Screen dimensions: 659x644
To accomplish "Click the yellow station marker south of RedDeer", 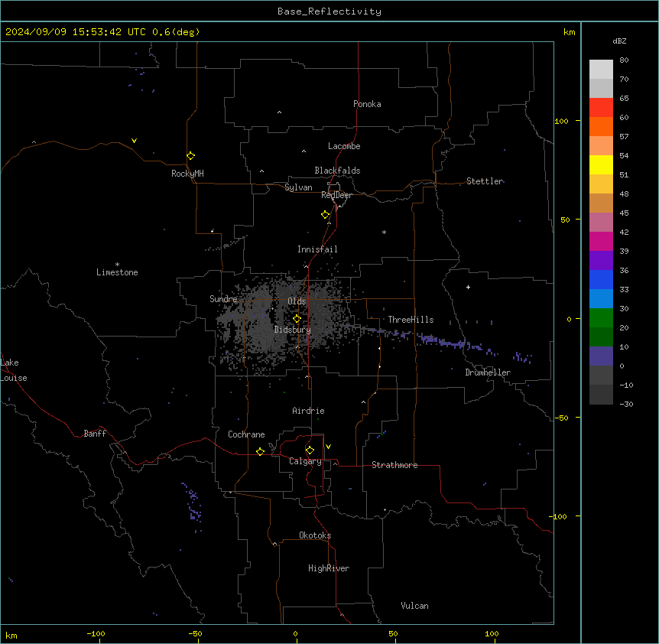I will tap(325, 215).
